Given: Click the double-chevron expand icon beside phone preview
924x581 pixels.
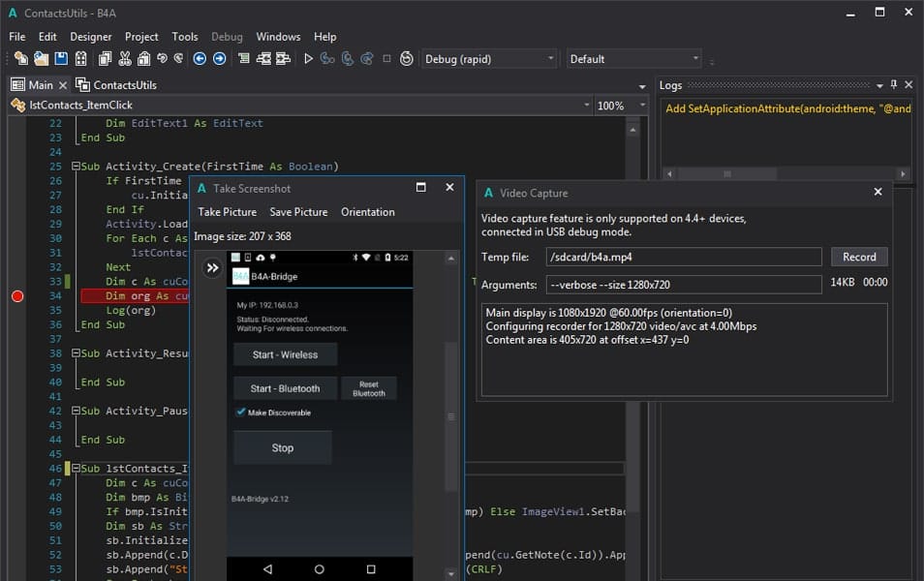Looking at the screenshot, I should [x=212, y=268].
